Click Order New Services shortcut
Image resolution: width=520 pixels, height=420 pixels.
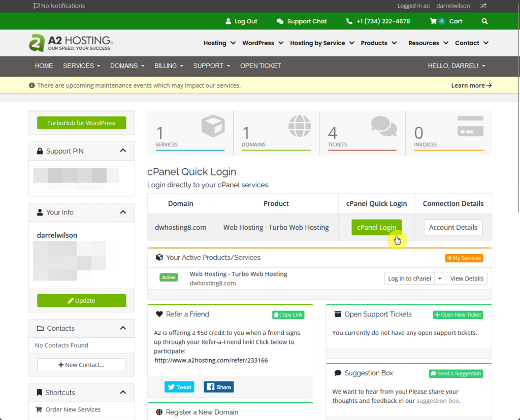(73, 410)
